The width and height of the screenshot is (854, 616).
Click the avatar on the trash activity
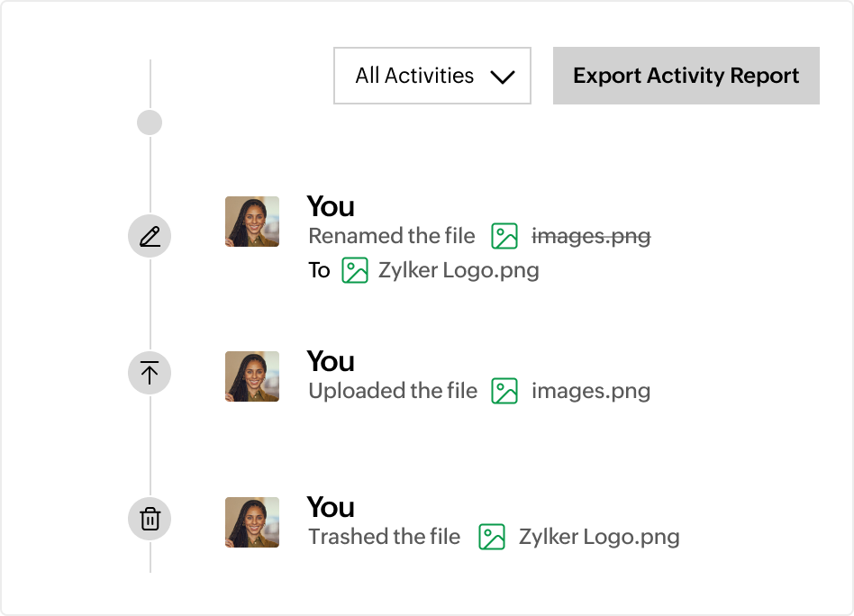pyautogui.click(x=252, y=521)
